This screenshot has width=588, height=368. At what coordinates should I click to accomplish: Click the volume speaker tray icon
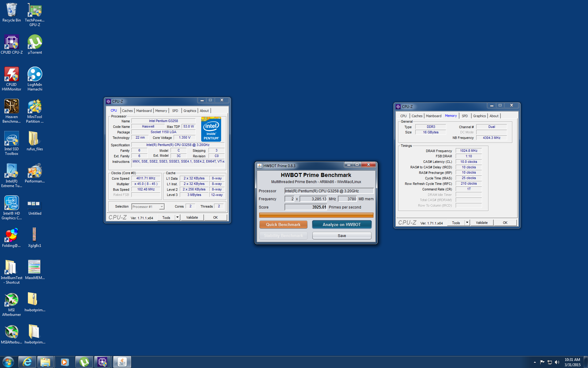[x=557, y=362]
